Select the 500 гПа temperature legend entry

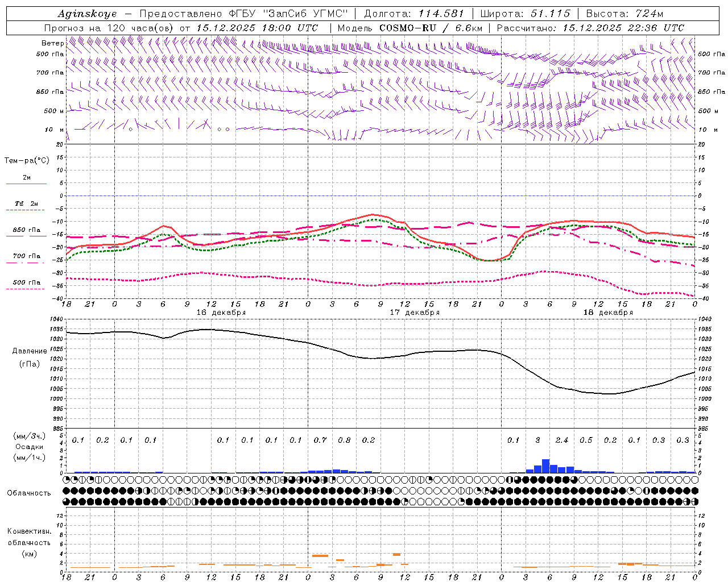coord(27,282)
